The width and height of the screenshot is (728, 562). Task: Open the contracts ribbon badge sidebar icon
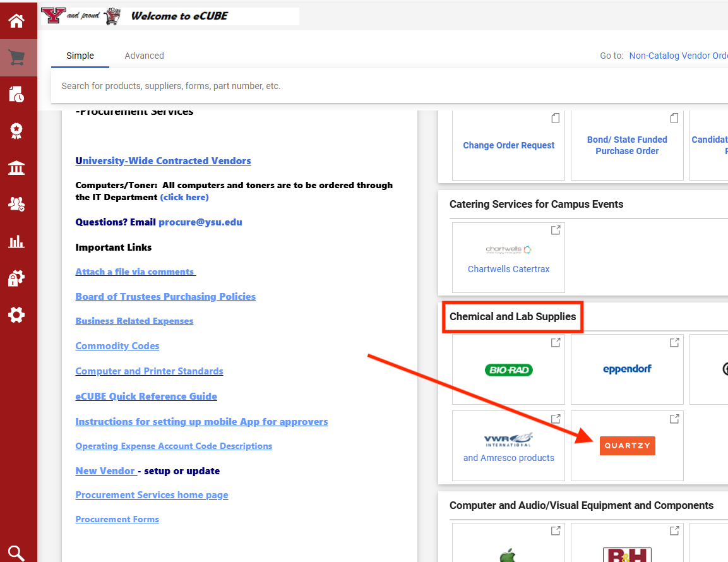[x=16, y=131]
